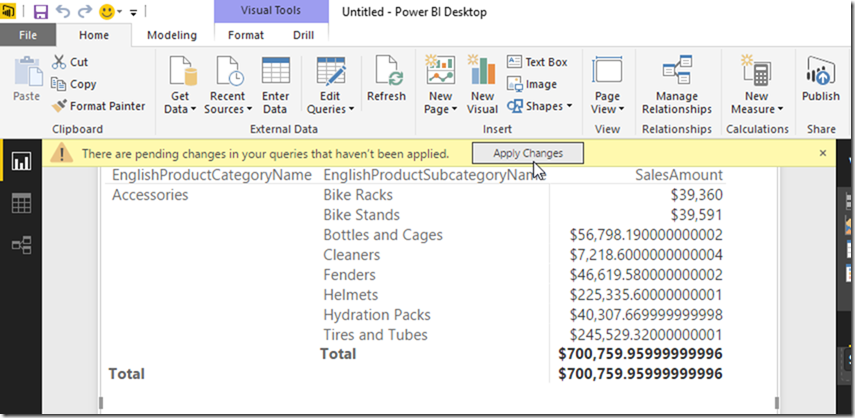Click the $39,591 sales value
Screen dimensions: 855x418
[697, 215]
